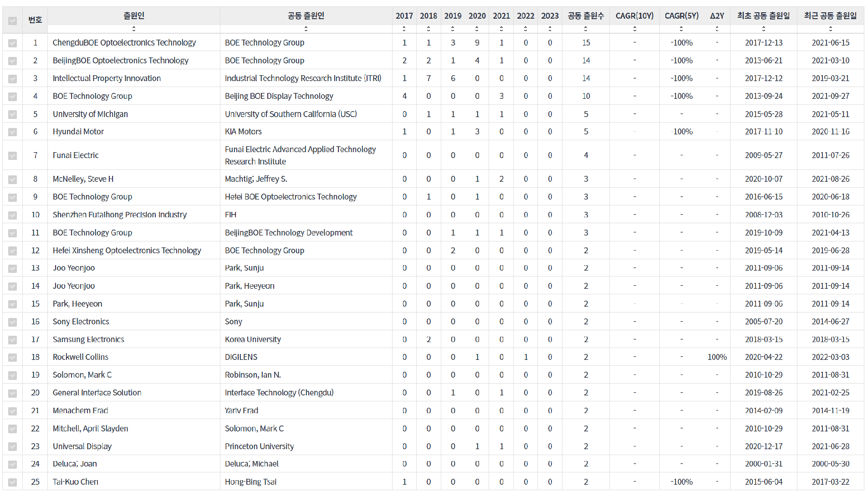
Task: Sort by 2018 column arrows
Action: [429, 29]
